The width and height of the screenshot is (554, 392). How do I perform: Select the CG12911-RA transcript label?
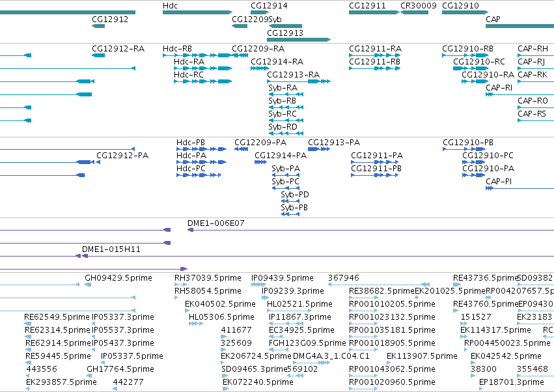point(375,48)
